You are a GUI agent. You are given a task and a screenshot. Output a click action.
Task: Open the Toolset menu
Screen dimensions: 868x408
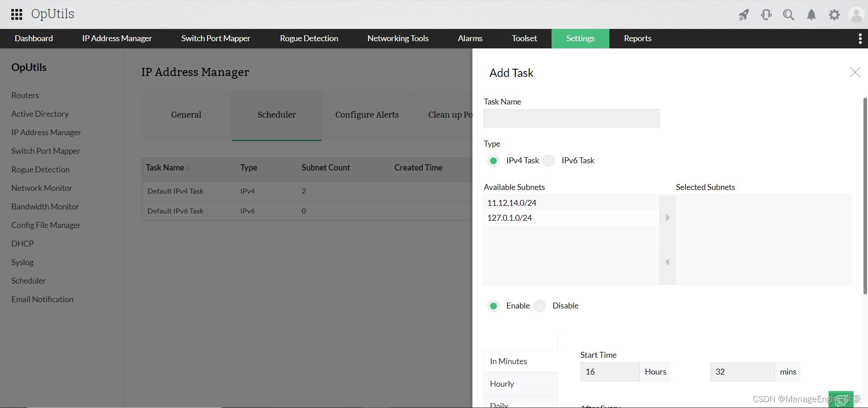pos(524,38)
